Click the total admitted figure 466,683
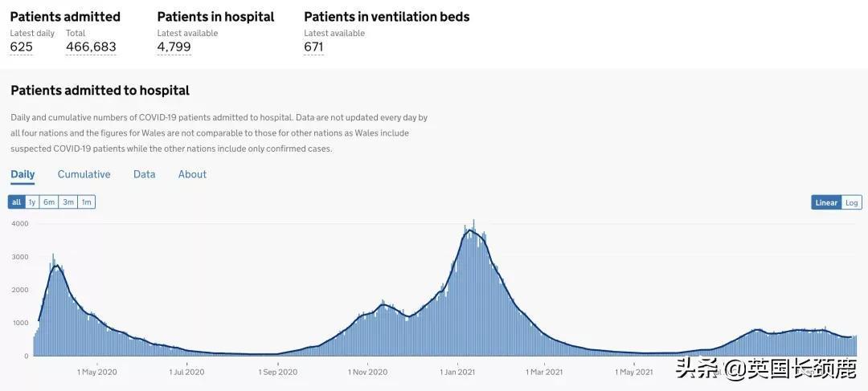The height and width of the screenshot is (391, 868). pos(91,47)
